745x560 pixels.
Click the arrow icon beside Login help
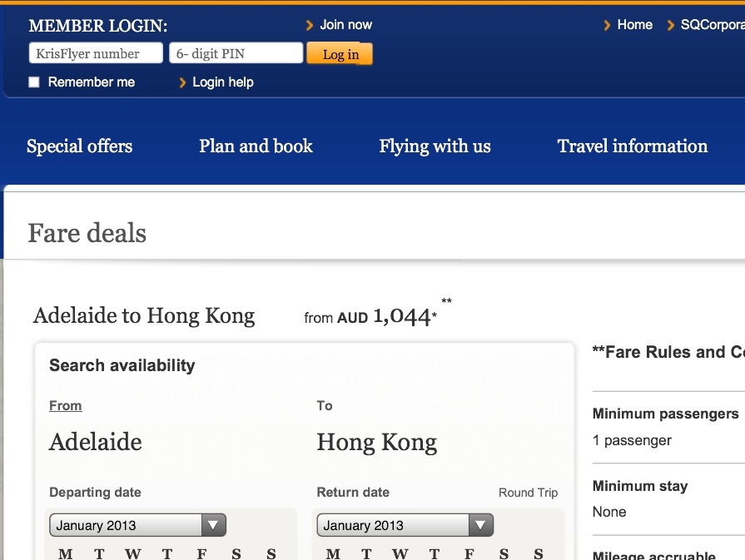tap(182, 82)
